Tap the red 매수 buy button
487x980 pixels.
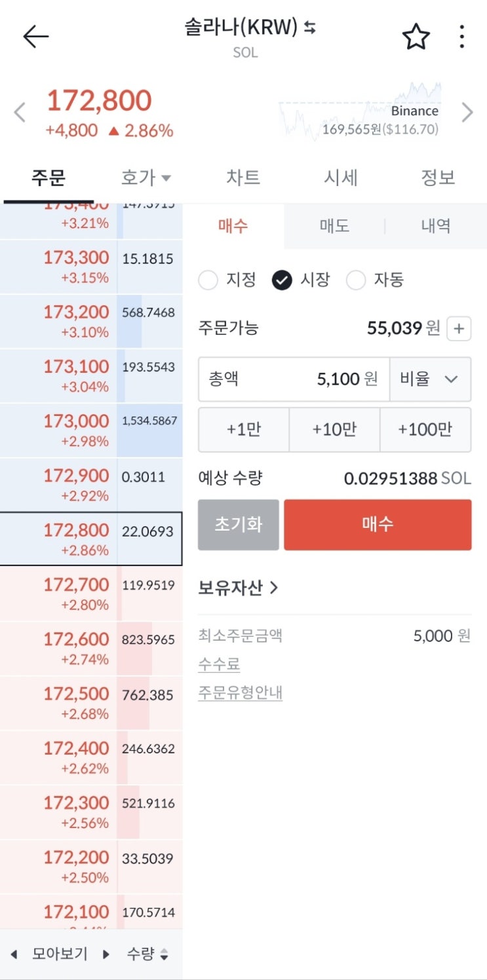[378, 525]
